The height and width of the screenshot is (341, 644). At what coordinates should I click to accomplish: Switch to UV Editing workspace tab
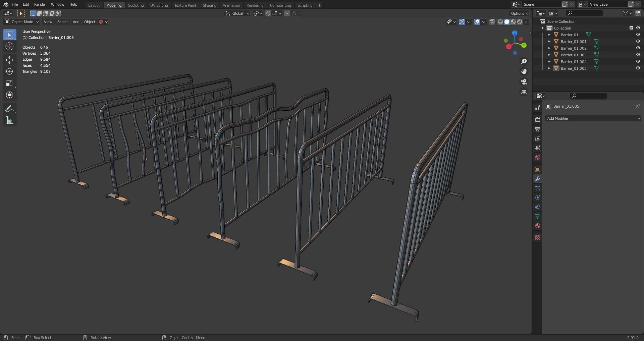tap(159, 5)
